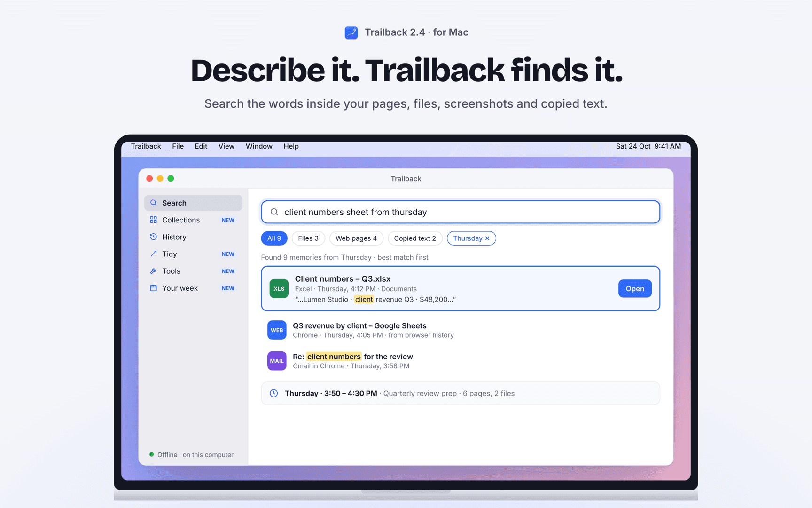Click the search query input field

point(461,212)
